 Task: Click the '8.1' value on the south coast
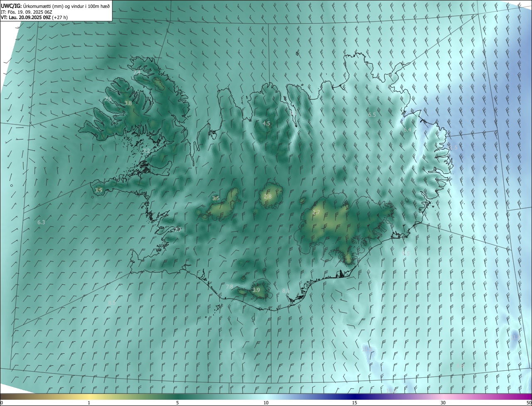[286, 291]
